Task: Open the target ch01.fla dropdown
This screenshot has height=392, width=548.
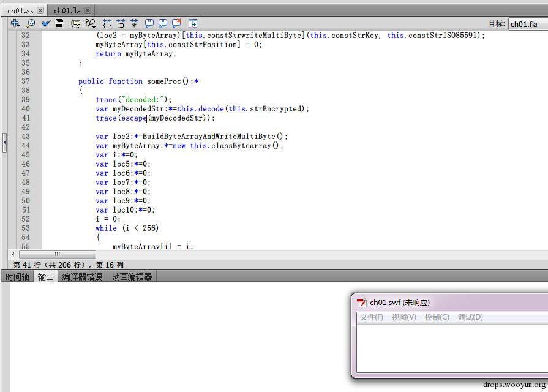Action: pyautogui.click(x=527, y=24)
